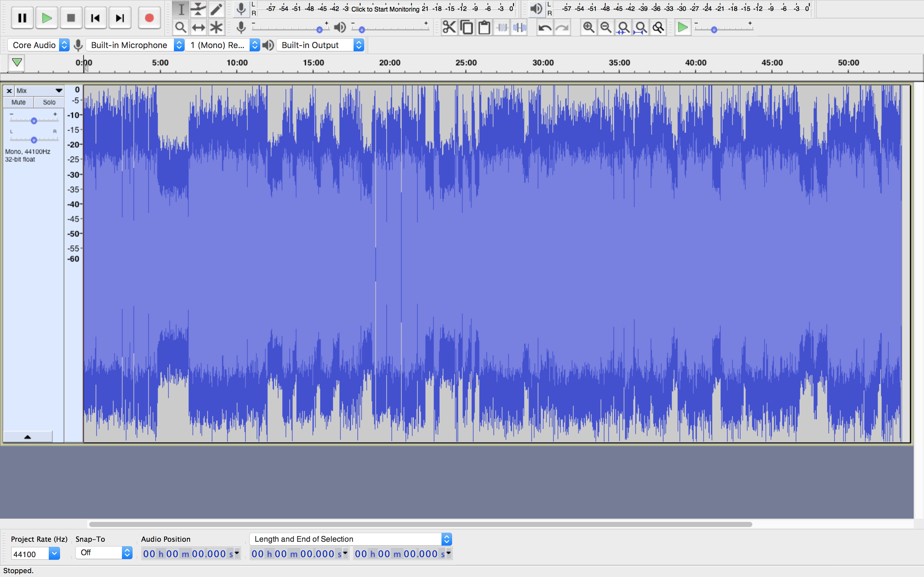Viewport: 924px width, 577px height.
Task: Open the Core Audio host dropdown
Action: (x=38, y=45)
